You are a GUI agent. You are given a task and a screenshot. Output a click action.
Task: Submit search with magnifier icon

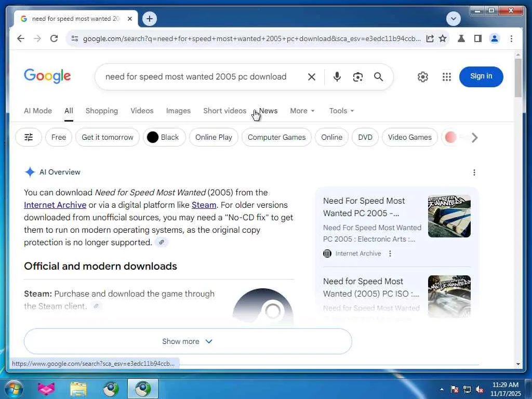pos(378,77)
